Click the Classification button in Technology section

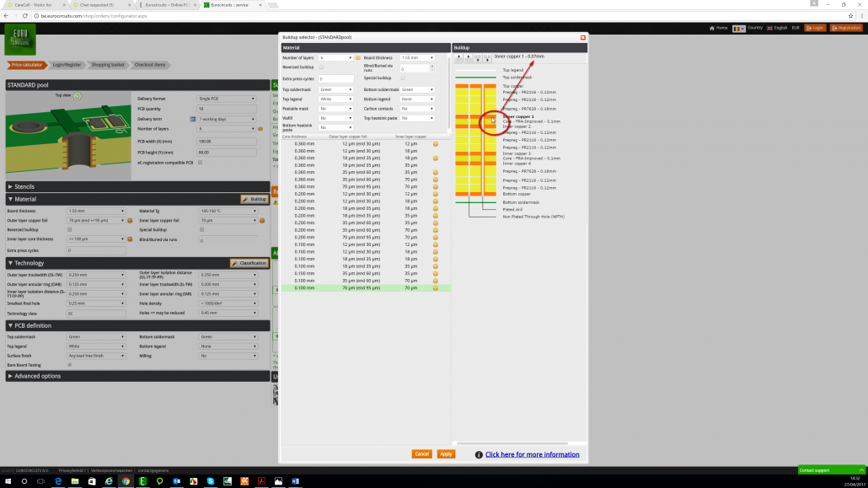[249, 263]
